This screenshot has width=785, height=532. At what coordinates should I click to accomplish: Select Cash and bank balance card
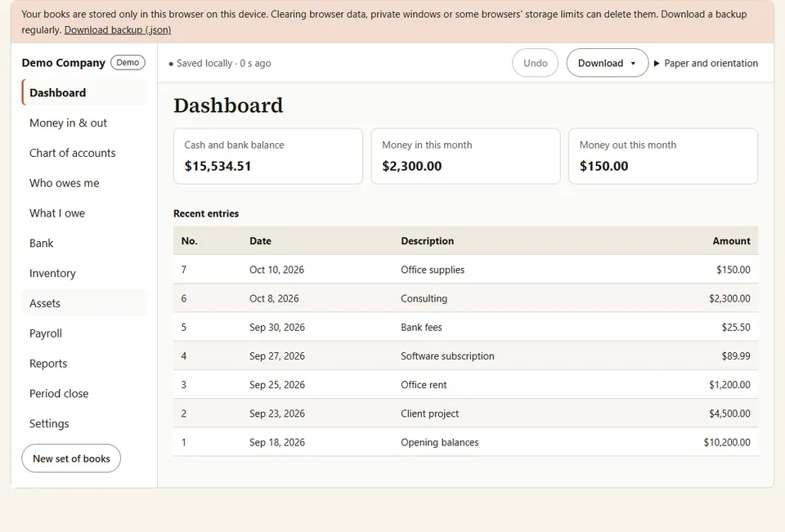[x=268, y=156]
